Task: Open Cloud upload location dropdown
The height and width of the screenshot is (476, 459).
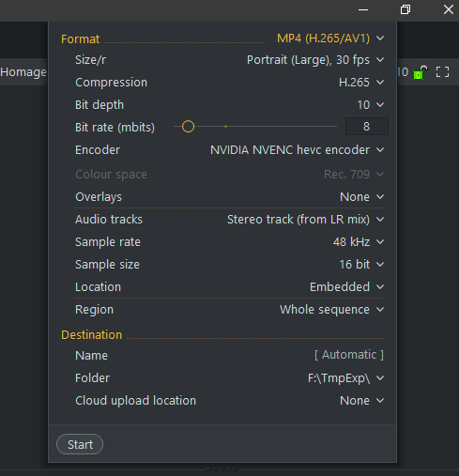Action: (362, 401)
